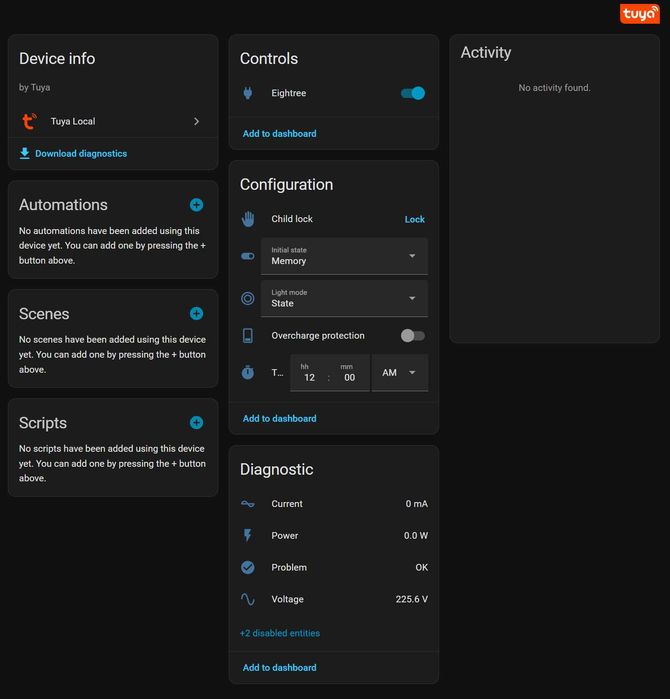The image size is (670, 699).
Task: Click the Problem checkmark icon
Action: [x=248, y=567]
